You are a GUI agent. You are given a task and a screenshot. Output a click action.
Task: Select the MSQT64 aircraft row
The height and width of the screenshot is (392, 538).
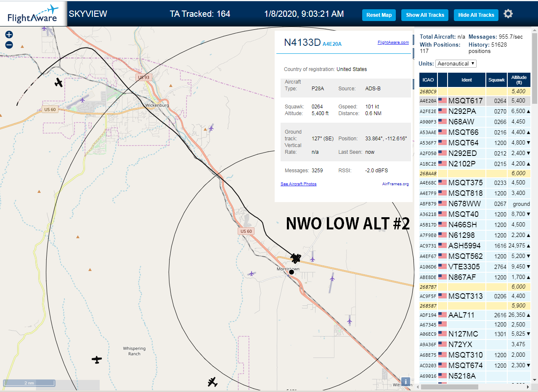[475, 143]
